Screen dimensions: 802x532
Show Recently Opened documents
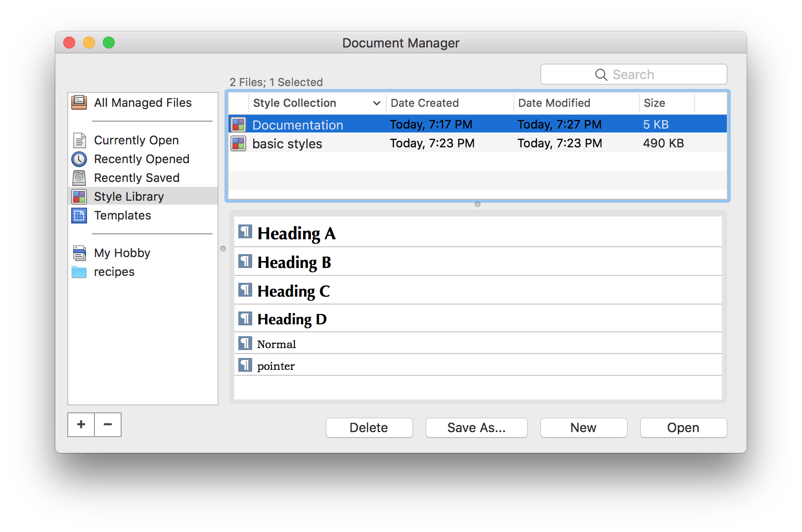[x=143, y=159]
